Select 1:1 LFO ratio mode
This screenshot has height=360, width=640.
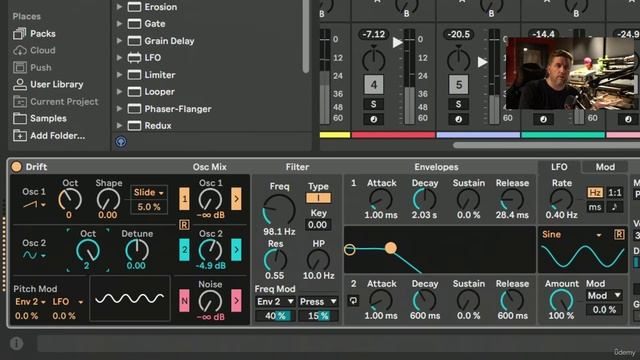[615, 192]
